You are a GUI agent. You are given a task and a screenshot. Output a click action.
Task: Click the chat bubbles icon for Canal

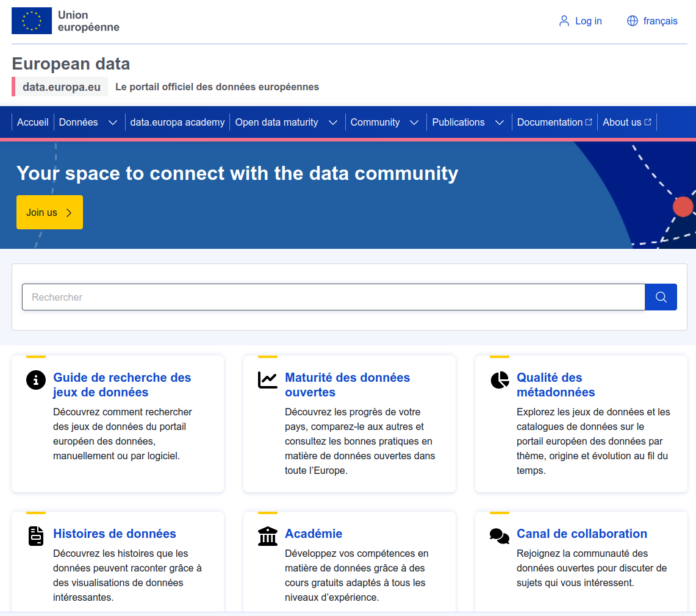[x=499, y=536]
